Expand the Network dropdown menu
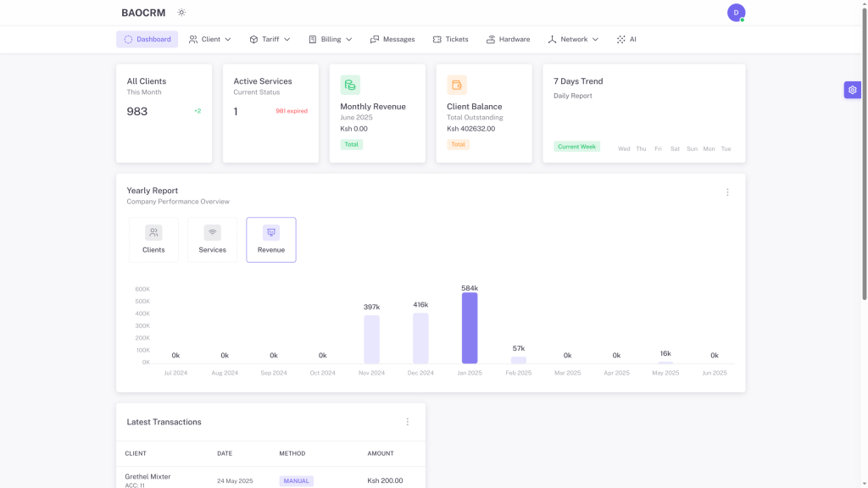Viewport: 868px width, 488px height. 573,39
